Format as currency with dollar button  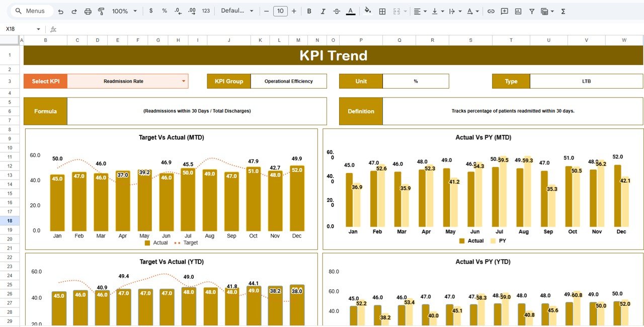151,11
